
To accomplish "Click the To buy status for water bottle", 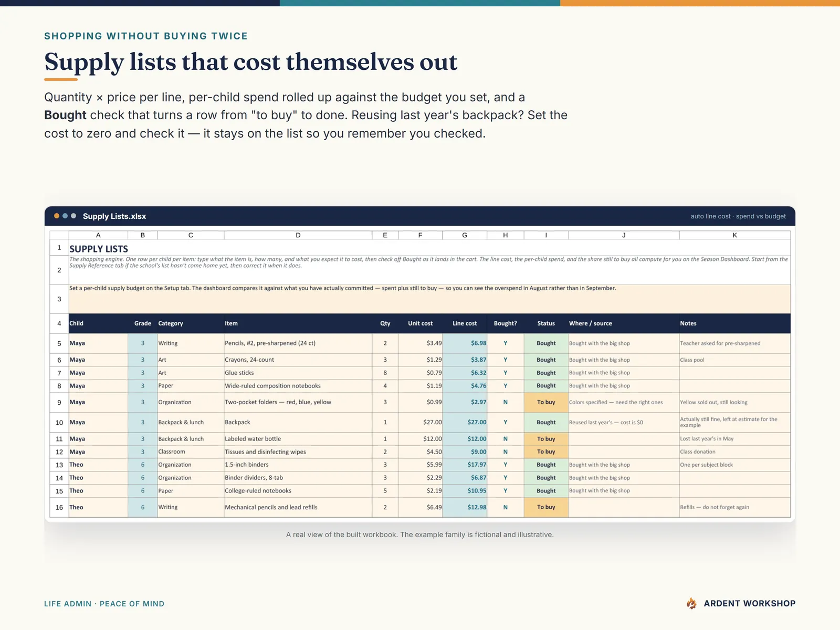I will tap(546, 439).
